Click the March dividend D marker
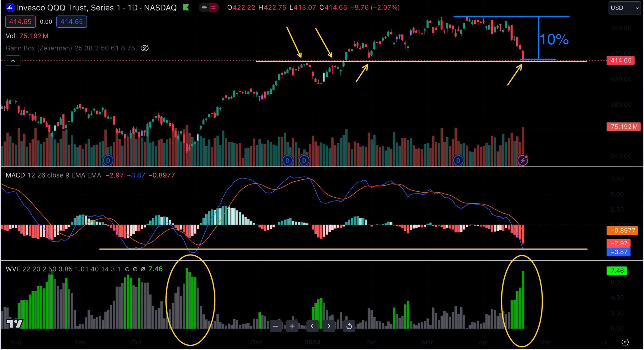644x350 pixels. [x=458, y=161]
